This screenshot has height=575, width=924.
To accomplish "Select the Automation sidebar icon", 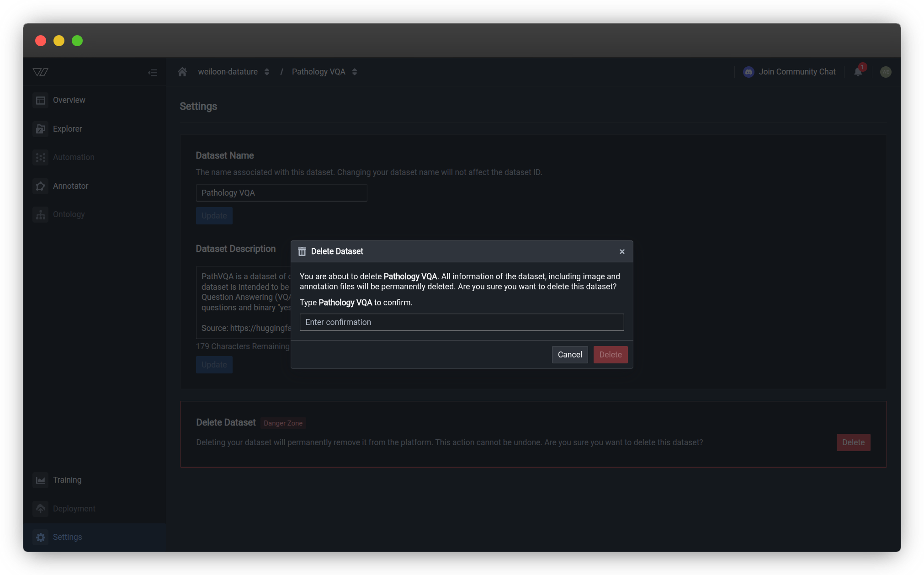I will 41,157.
